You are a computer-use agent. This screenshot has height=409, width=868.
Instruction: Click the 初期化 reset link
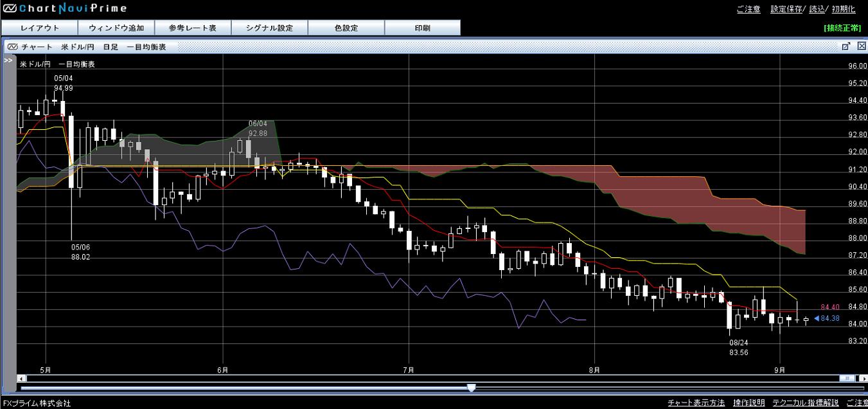[844, 9]
